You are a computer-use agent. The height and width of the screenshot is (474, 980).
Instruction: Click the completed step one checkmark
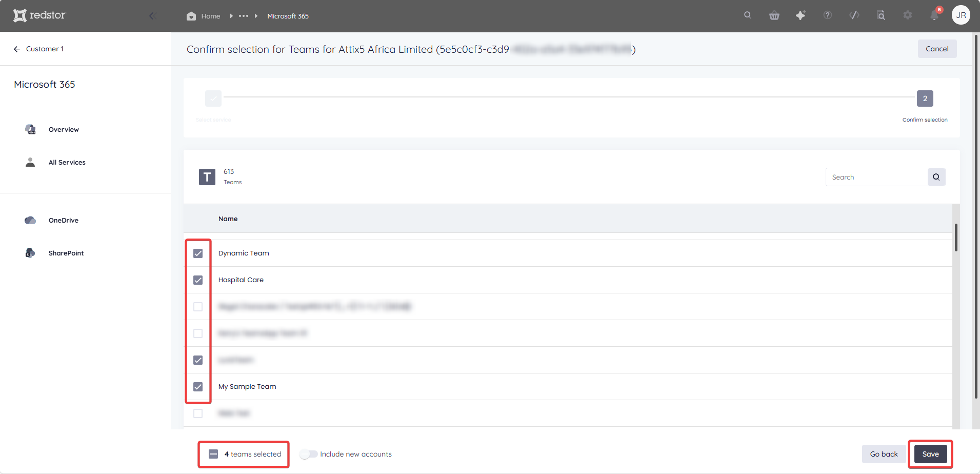click(213, 98)
